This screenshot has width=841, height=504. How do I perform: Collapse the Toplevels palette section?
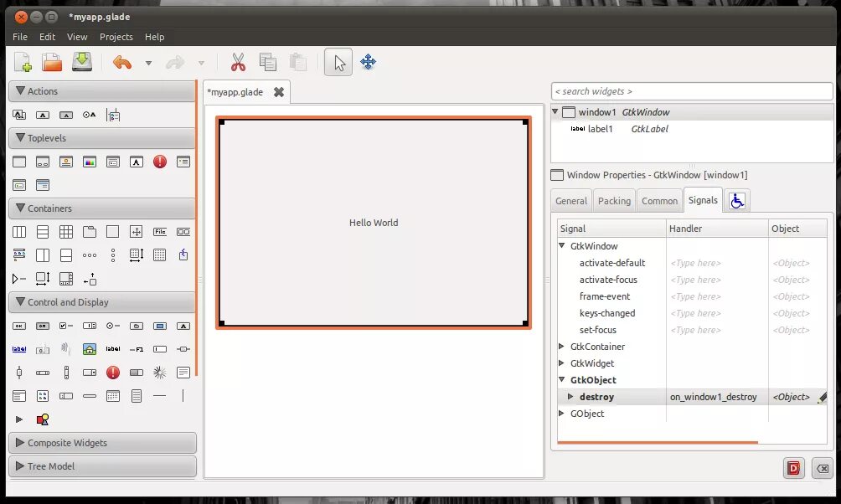[x=102, y=138]
